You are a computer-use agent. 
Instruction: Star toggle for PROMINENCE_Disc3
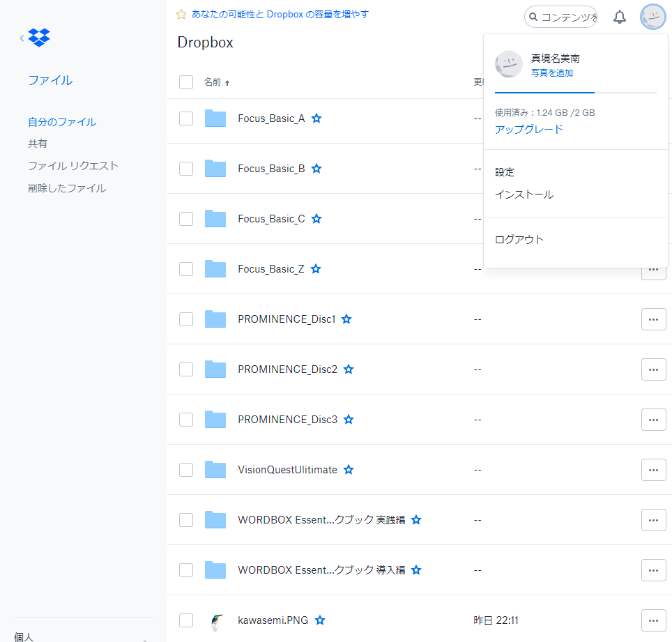(349, 419)
